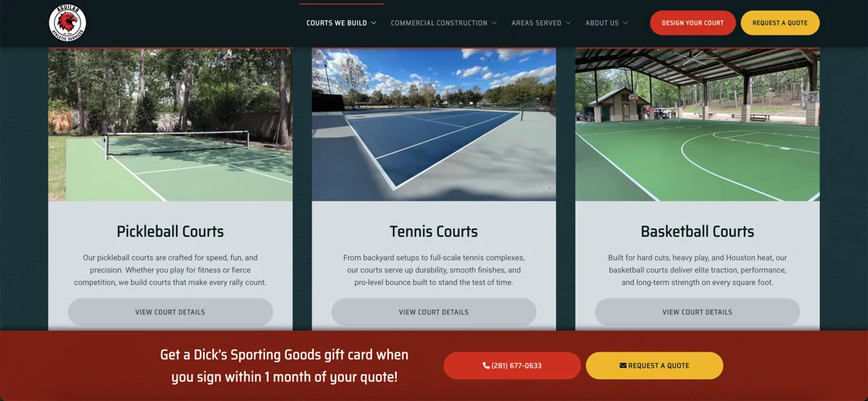Image resolution: width=868 pixels, height=401 pixels.
Task: Click the header Request a Quote button
Action: (780, 23)
